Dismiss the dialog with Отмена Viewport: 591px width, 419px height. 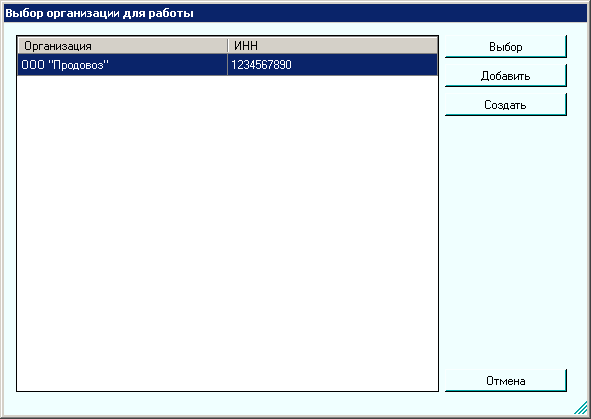(505, 381)
